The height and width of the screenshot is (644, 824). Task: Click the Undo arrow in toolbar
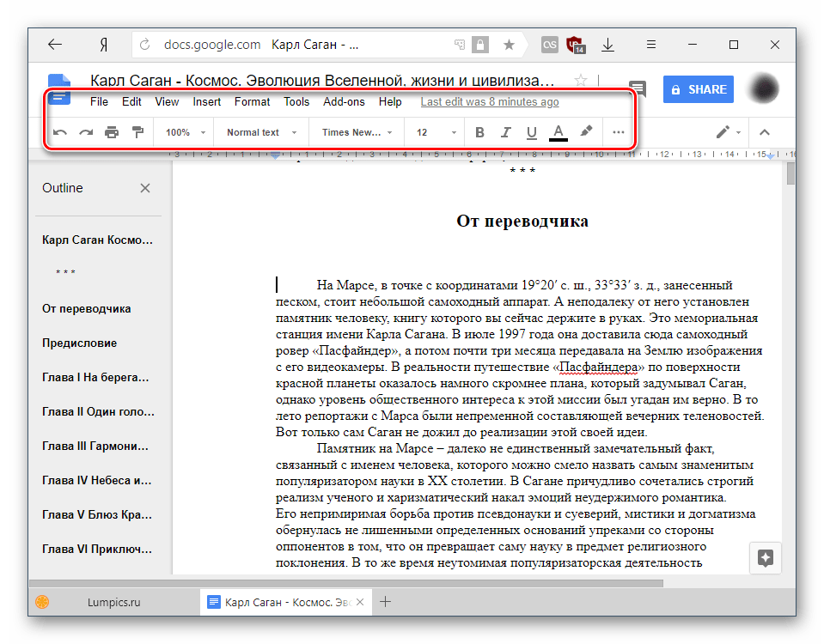(60, 132)
